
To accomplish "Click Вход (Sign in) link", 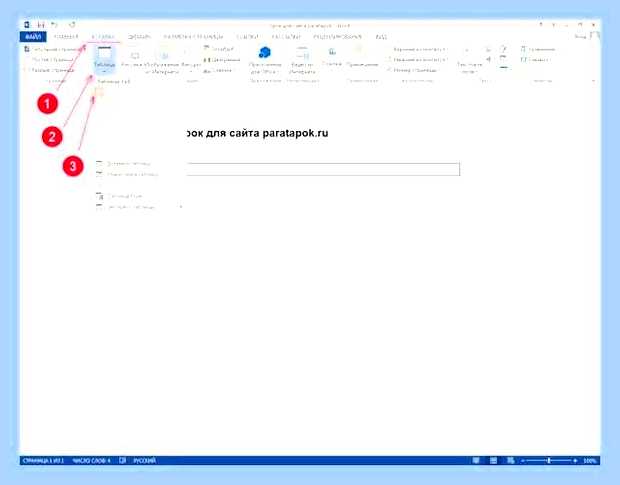I will tap(580, 36).
